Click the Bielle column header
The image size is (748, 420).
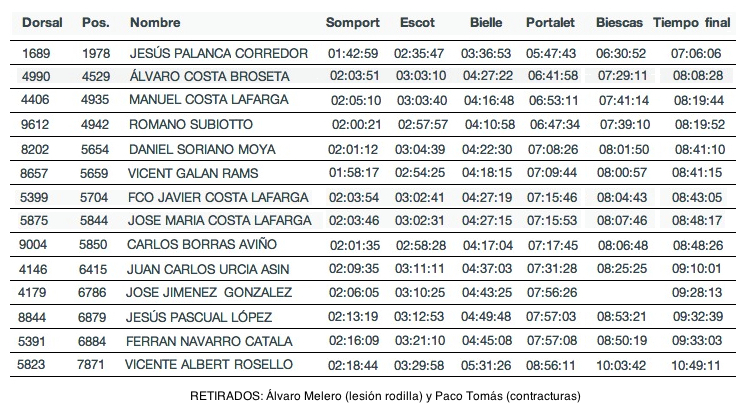(x=486, y=22)
